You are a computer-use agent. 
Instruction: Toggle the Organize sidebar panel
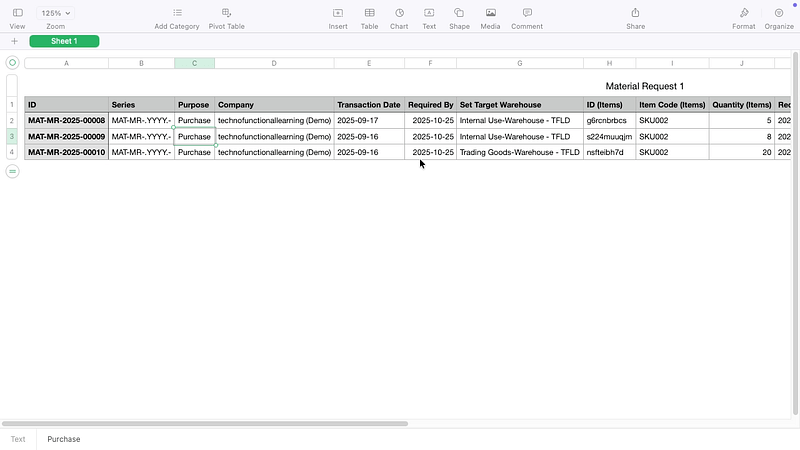(778, 13)
